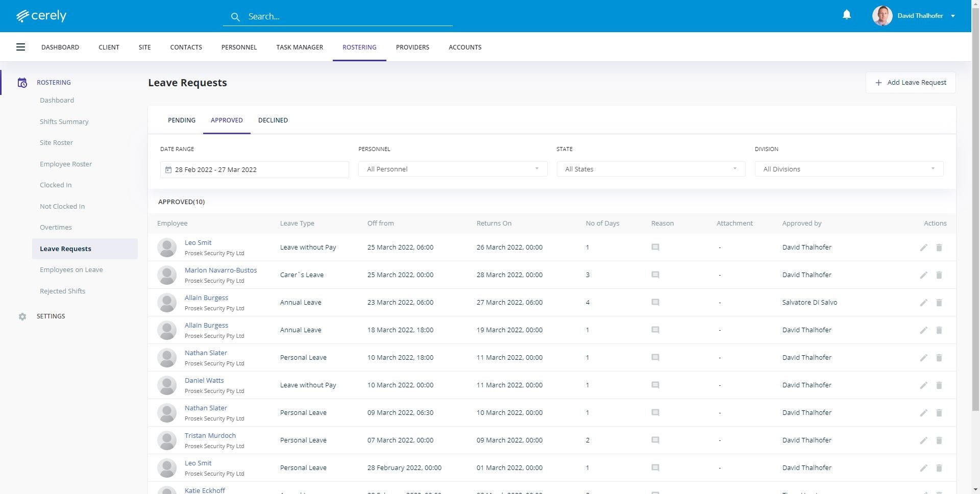The height and width of the screenshot is (494, 980).
Task: View reason for Allain Burgess's Annual Leave
Action: (x=655, y=302)
